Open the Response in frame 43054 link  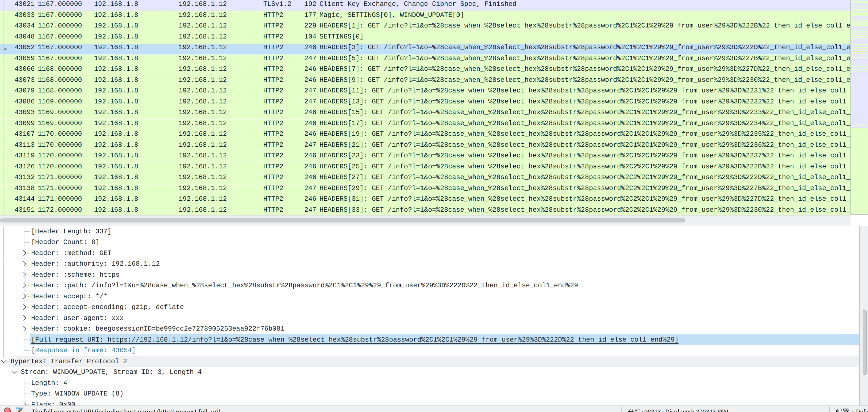(x=83, y=350)
